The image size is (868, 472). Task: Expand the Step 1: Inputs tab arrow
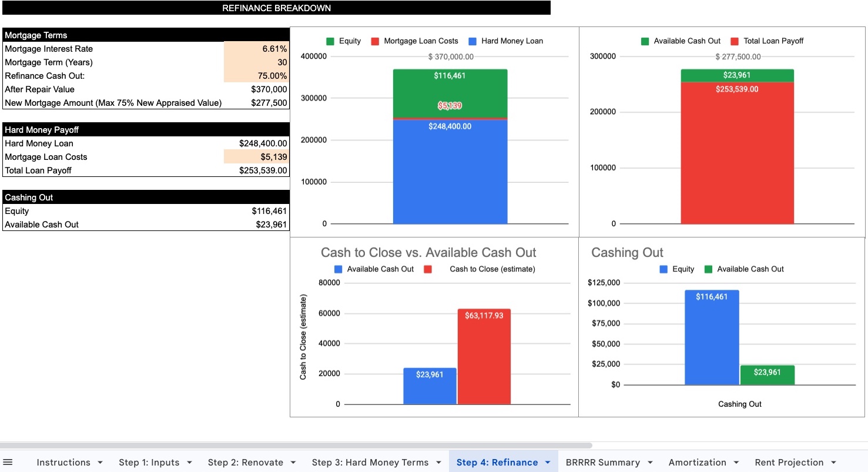click(189, 463)
